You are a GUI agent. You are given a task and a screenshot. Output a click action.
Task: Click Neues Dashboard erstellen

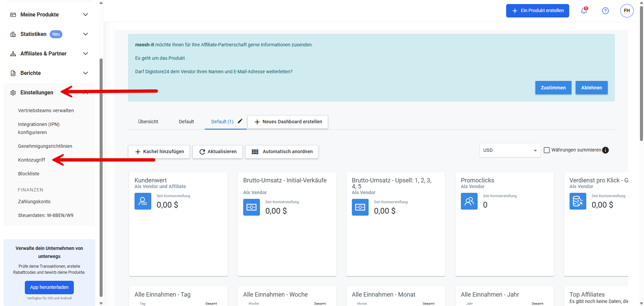[288, 122]
